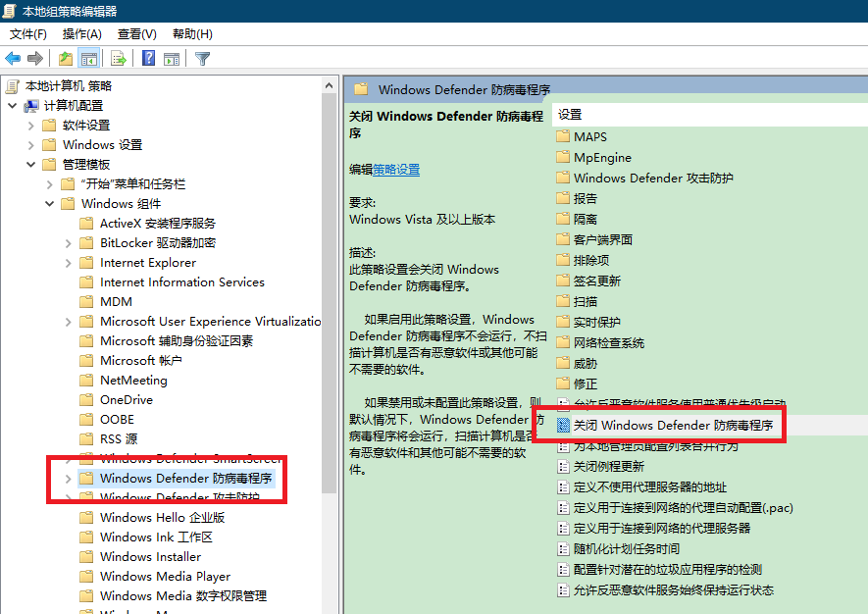Select Windows Defender 防病毒程序 in the tree
Screen dimensions: 868x614
[x=186, y=478]
